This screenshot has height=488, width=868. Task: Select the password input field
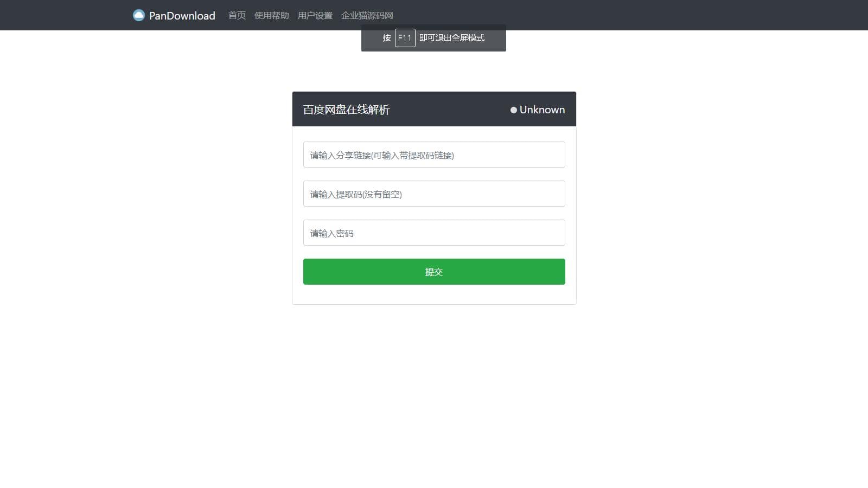(434, 233)
